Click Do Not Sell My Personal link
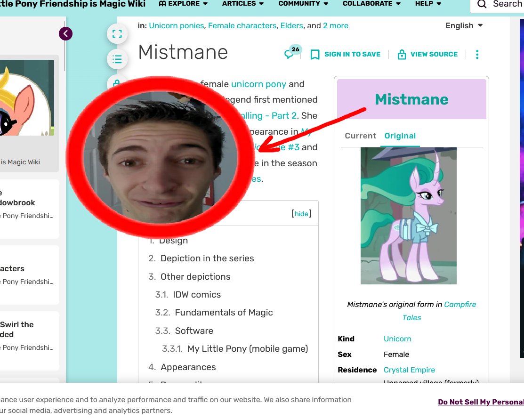This screenshot has height=420, width=524. (481, 402)
